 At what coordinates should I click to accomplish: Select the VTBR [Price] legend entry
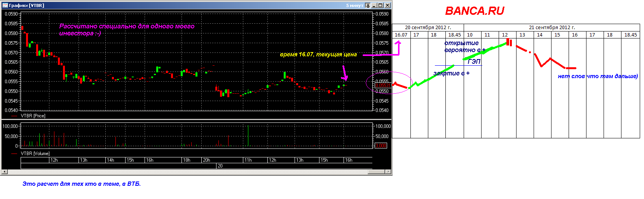(33, 116)
